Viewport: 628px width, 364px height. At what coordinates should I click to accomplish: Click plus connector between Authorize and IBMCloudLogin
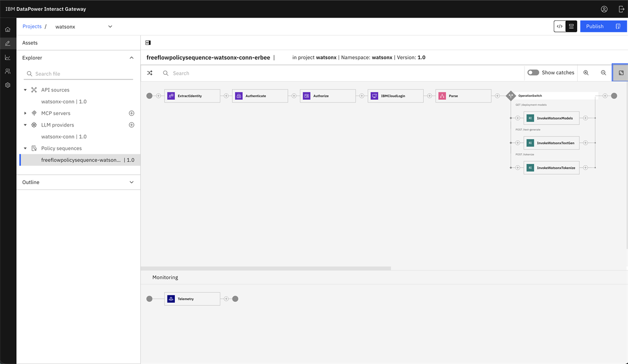tap(362, 96)
